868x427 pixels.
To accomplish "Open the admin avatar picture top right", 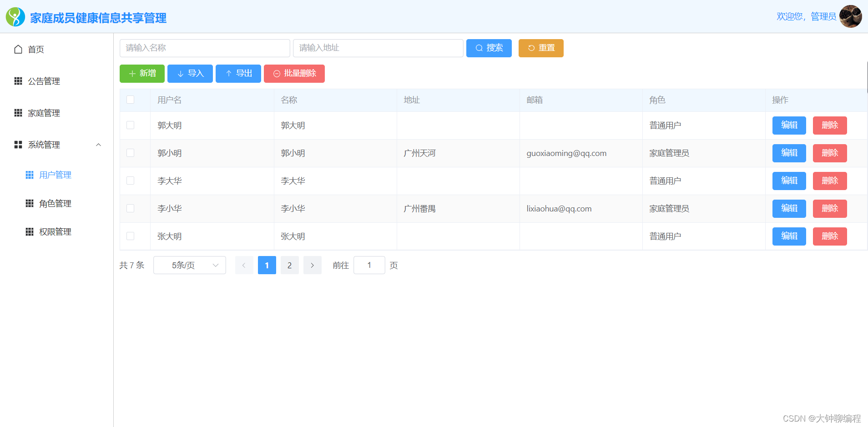I will [851, 16].
